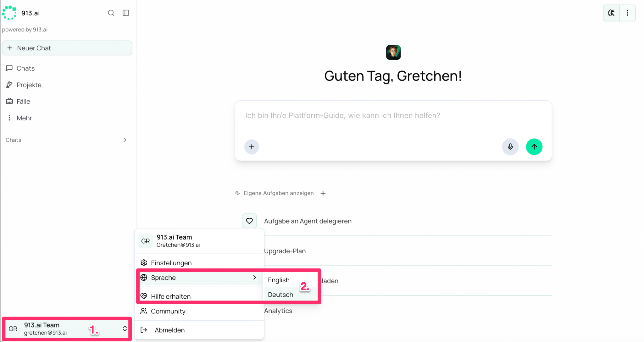Choose Hilfe erhalten in the user menu
644x342 pixels.
[x=199, y=296]
